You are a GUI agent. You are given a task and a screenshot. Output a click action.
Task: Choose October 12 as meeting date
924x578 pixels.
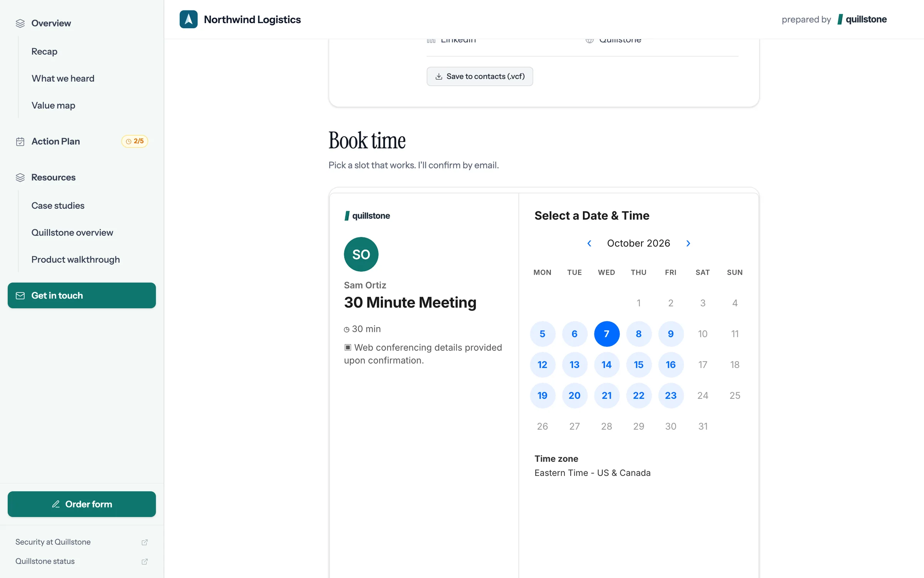coord(542,365)
